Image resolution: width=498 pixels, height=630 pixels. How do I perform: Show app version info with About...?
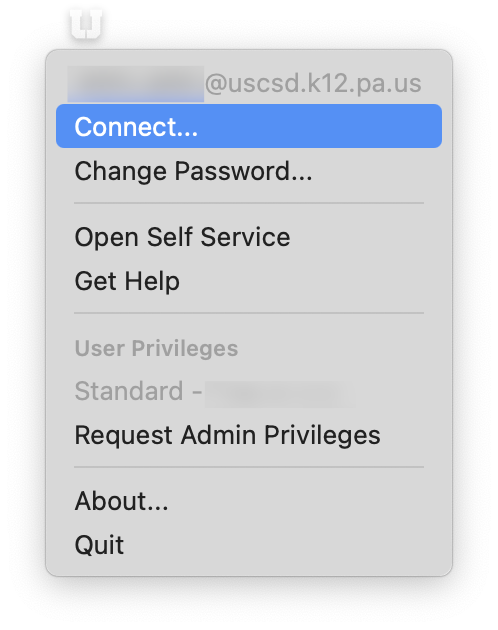249,501
